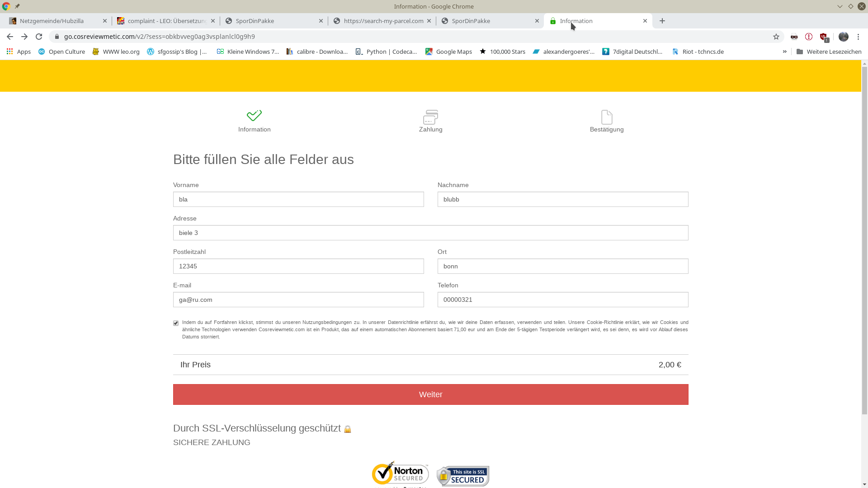Image resolution: width=868 pixels, height=488 pixels.
Task: Untick the terms agreement checkbox
Action: [176, 323]
